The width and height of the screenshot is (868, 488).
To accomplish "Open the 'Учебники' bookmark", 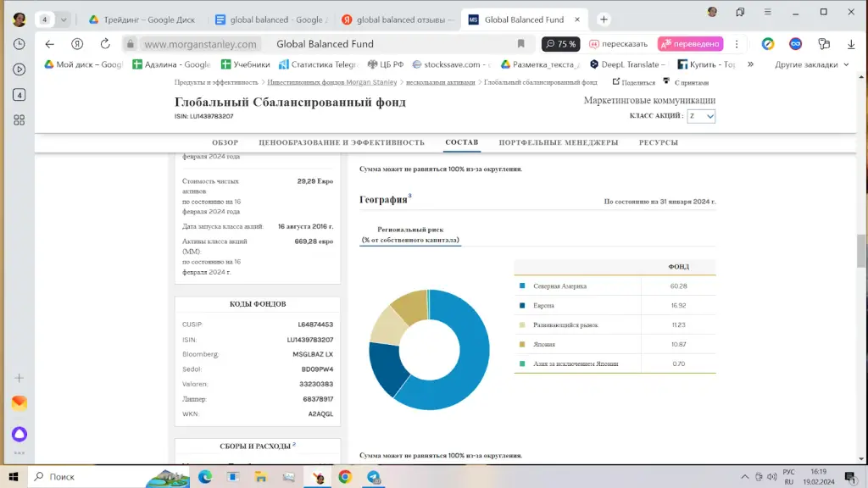I will 245,64.
